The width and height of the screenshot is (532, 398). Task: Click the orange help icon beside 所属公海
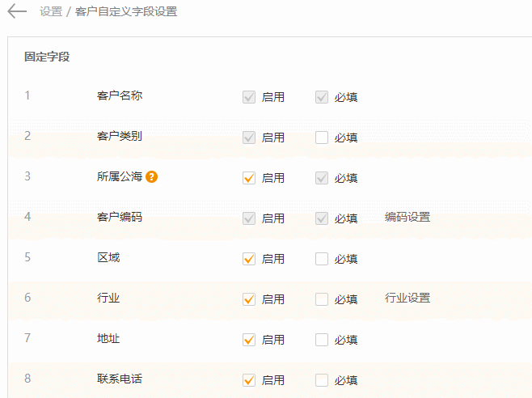click(x=152, y=177)
